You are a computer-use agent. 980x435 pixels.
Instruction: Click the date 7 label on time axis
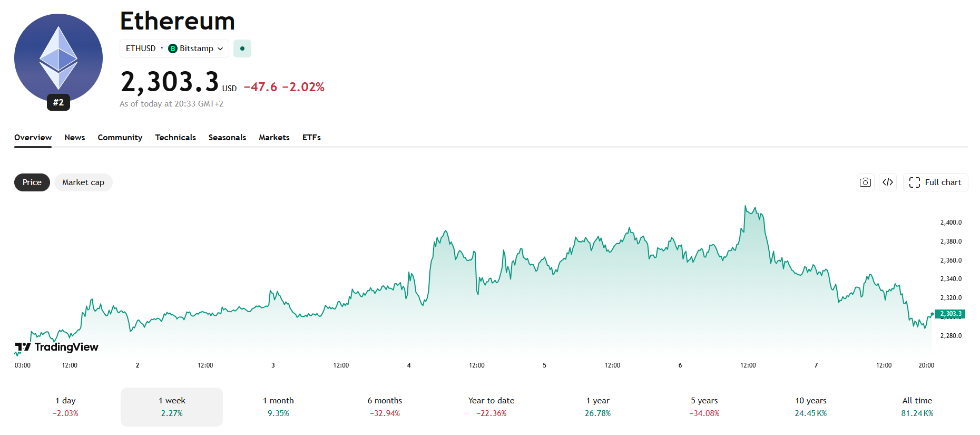816,365
